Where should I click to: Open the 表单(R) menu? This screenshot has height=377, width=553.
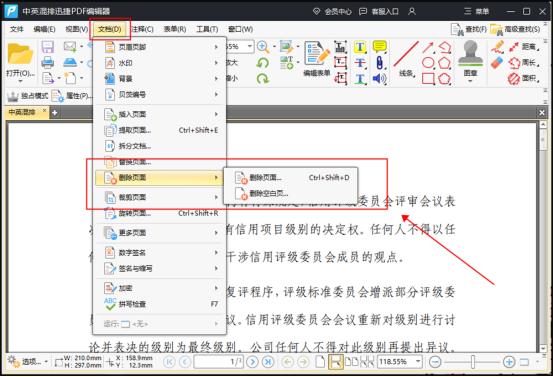175,29
